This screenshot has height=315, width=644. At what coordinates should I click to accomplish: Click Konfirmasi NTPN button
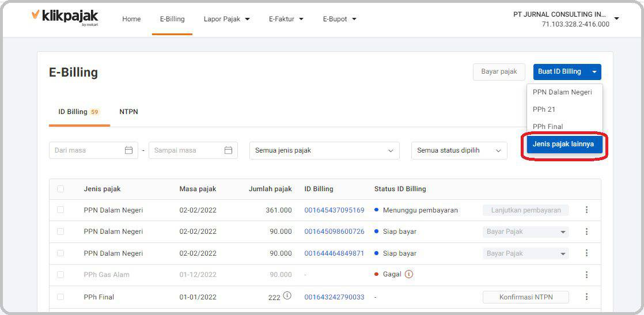[526, 297]
